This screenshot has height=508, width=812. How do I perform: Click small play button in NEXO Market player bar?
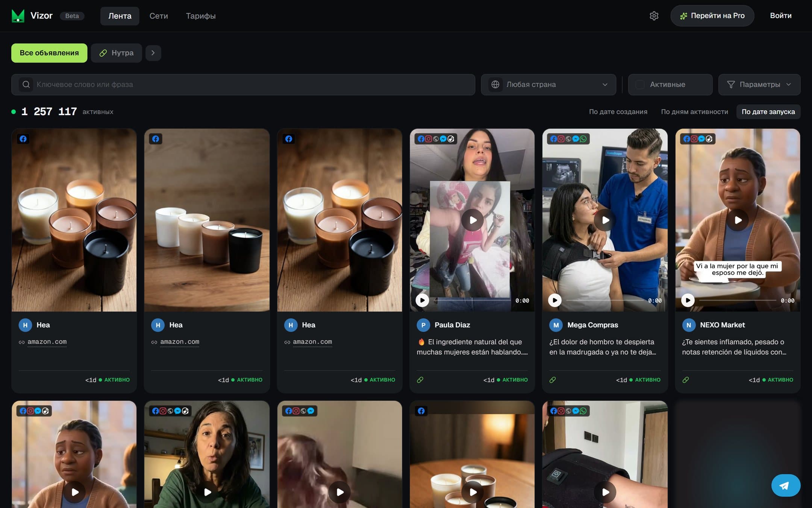(688, 300)
